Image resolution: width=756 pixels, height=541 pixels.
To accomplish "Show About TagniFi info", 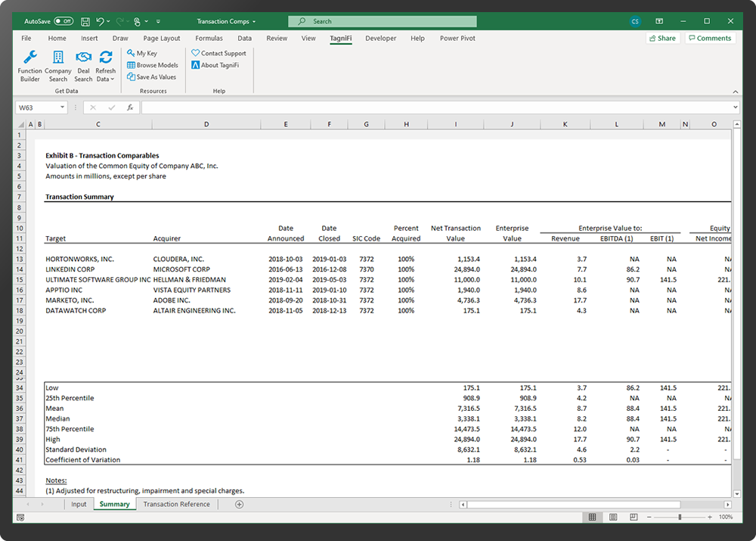I will [x=215, y=65].
